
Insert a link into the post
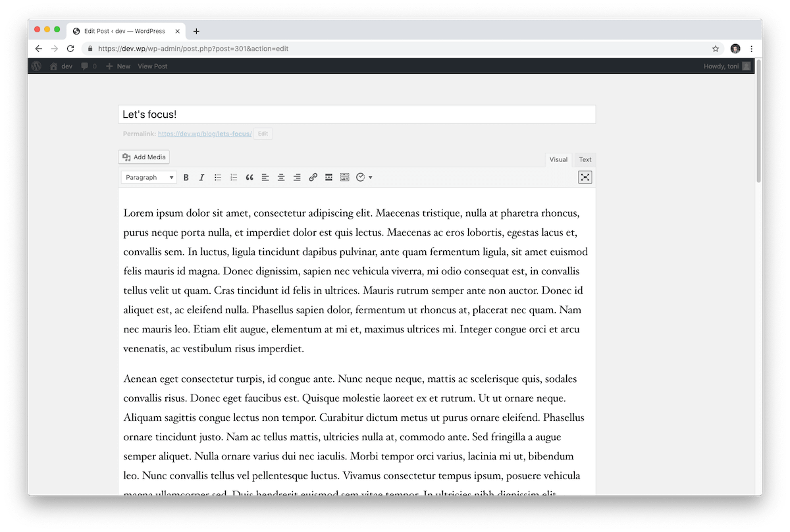[x=313, y=177]
